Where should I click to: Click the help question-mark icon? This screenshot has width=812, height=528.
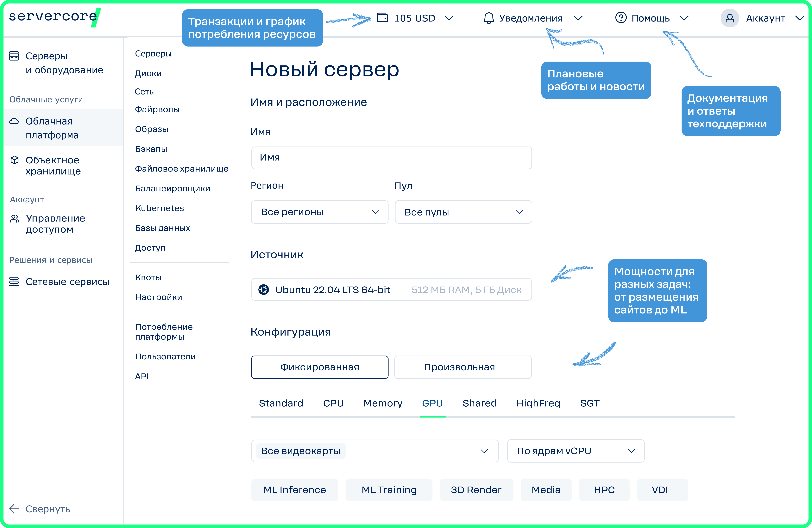click(621, 18)
